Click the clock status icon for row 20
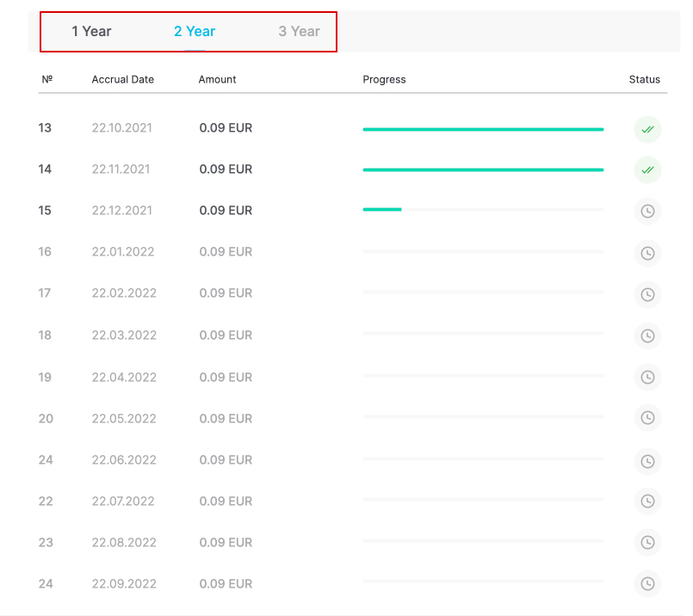 coord(647,418)
